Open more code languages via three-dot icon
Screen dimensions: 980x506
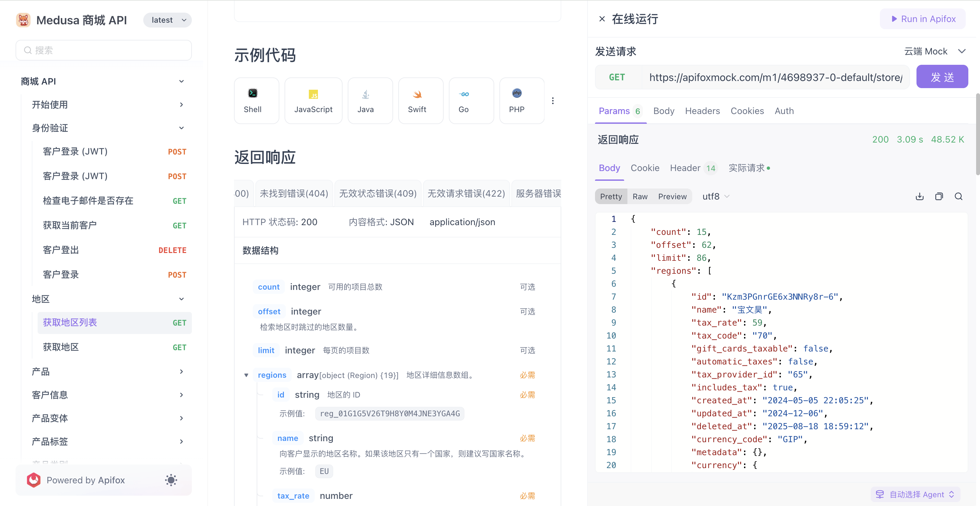(x=553, y=101)
